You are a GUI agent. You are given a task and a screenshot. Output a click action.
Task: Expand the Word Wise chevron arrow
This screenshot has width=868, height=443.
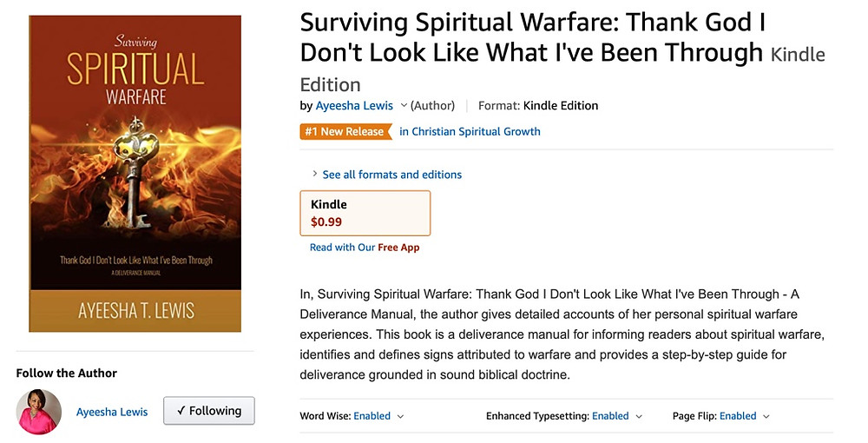400,416
